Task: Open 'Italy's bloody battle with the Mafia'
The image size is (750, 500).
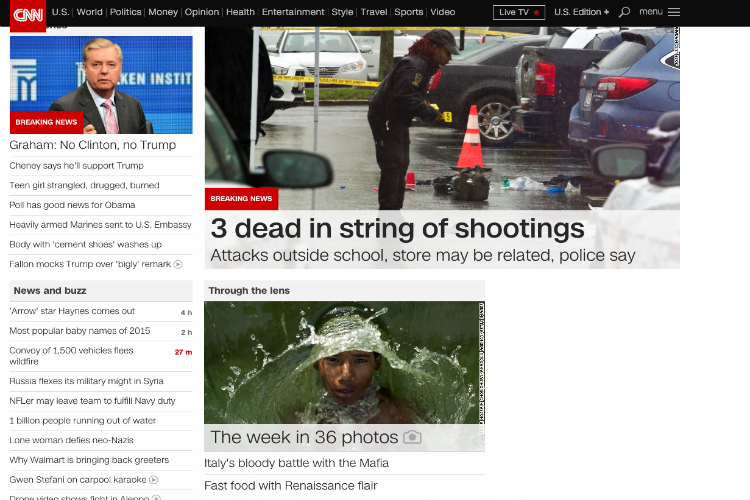Action: click(x=297, y=463)
